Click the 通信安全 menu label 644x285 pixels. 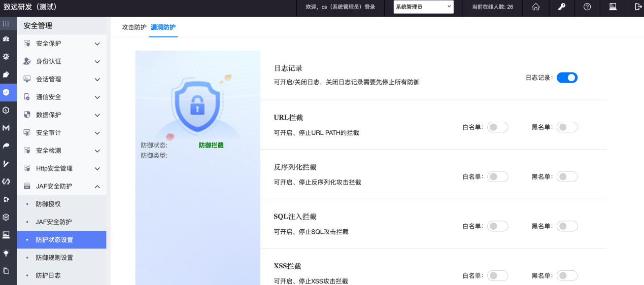pyautogui.click(x=48, y=97)
